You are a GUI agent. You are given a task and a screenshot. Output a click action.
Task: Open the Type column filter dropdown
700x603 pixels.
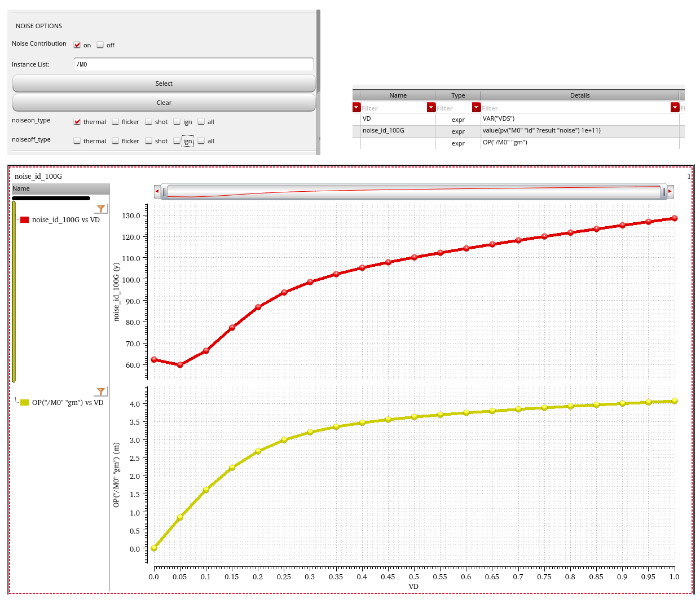tap(432, 107)
